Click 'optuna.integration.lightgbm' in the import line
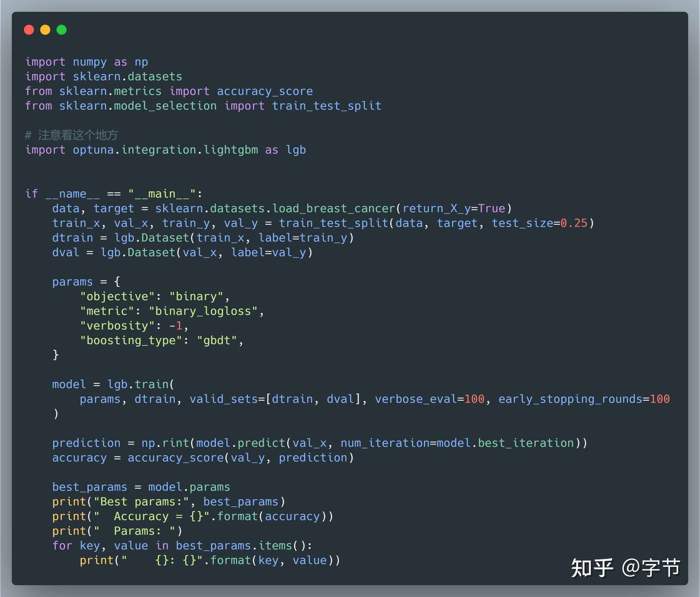The image size is (700, 597). (x=165, y=150)
